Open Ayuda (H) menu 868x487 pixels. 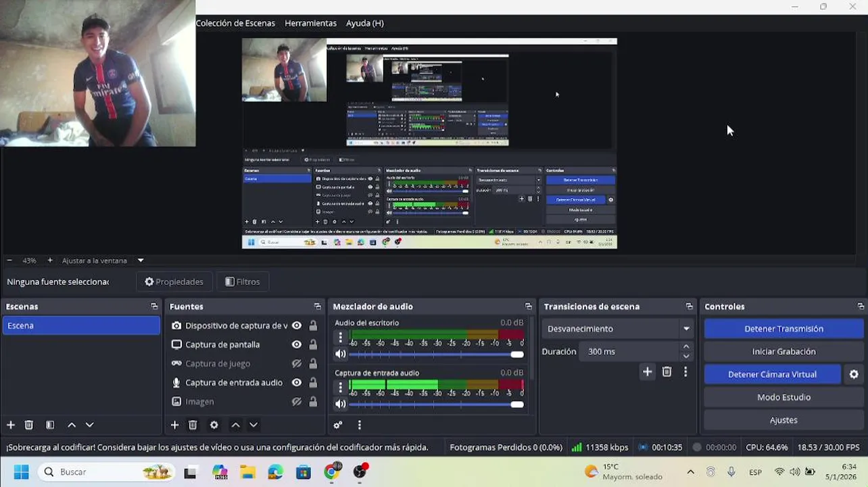tap(365, 23)
